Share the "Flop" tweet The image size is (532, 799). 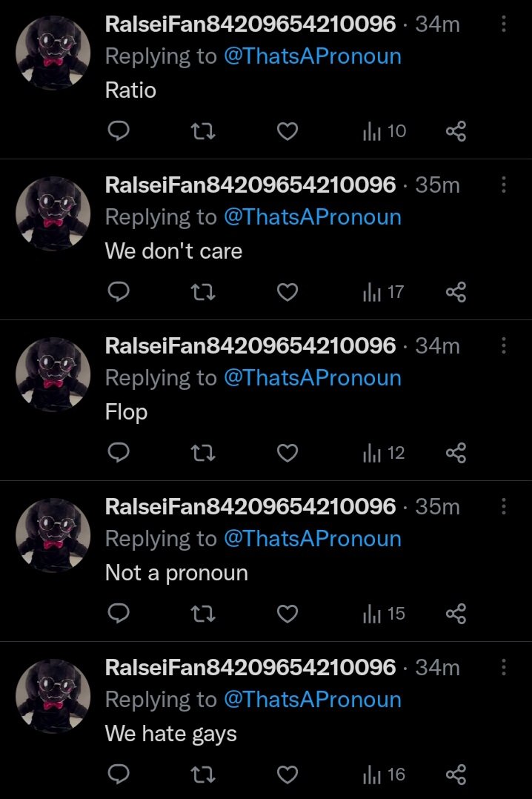(x=456, y=452)
